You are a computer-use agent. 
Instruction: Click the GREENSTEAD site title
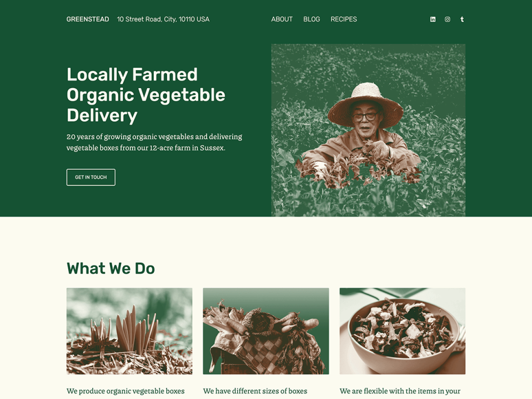point(88,19)
